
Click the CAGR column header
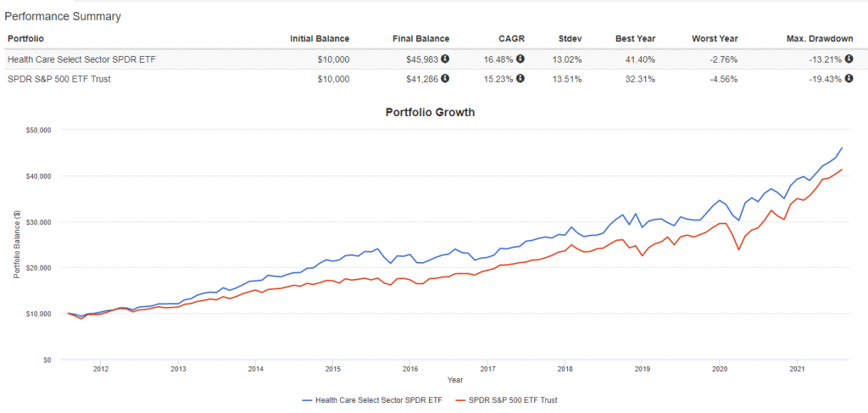click(x=513, y=39)
